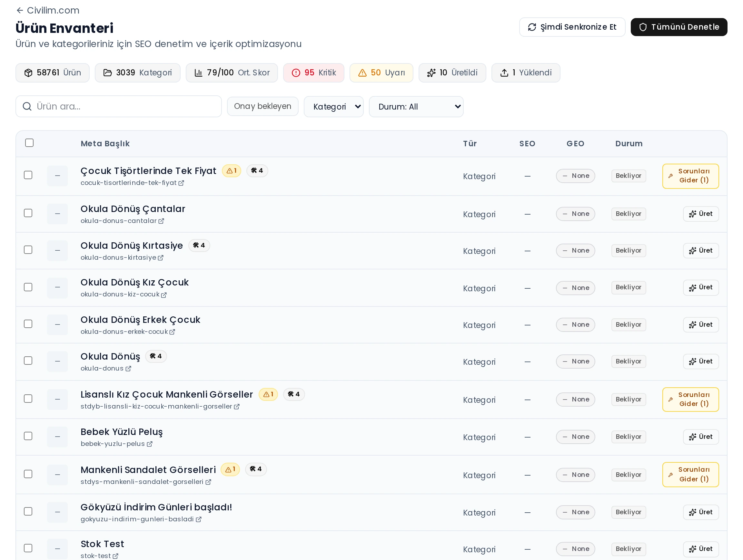Generate content for Okula Dönüş Kırtasiye
Image resolution: width=743 pixels, height=560 pixels.
click(701, 251)
